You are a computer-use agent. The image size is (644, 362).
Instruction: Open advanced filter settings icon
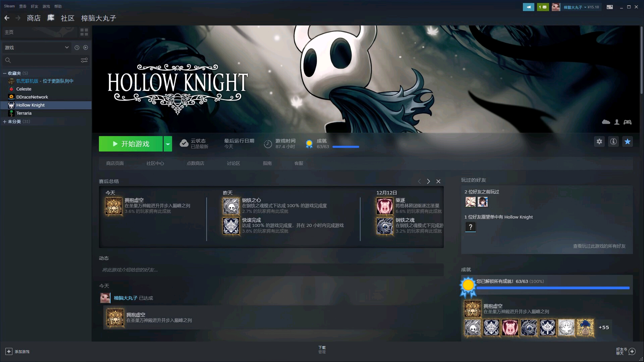pyautogui.click(x=84, y=60)
